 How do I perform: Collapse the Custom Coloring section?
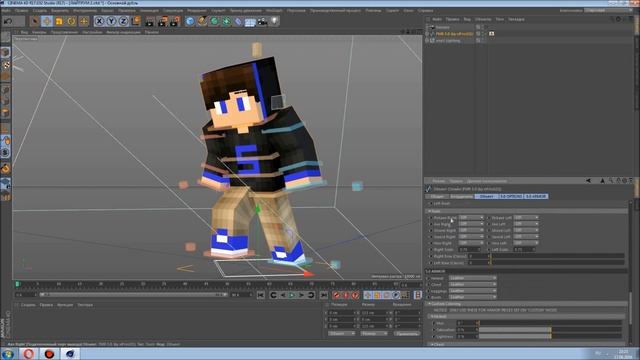(429, 304)
